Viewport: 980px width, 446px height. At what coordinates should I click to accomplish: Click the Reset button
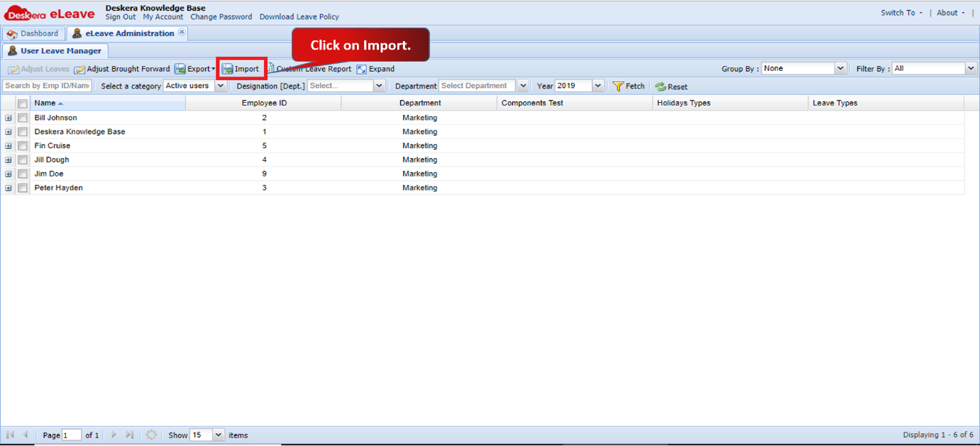671,87
